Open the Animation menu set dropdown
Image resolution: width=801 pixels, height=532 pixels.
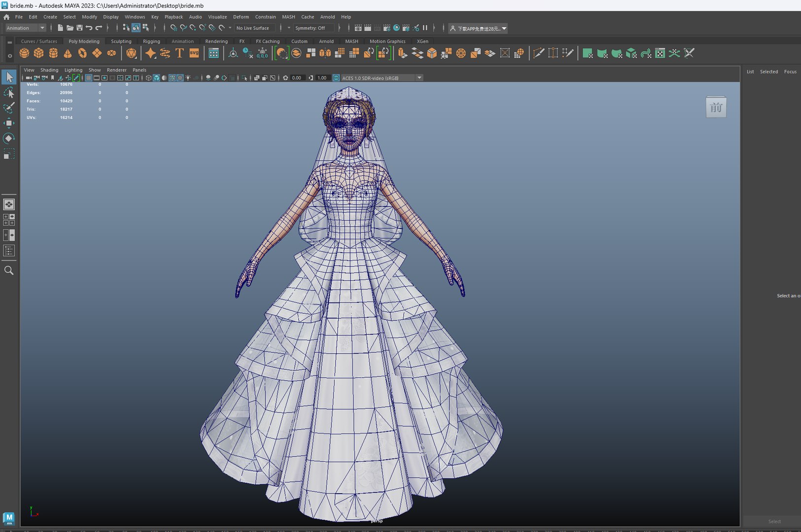[x=26, y=28]
